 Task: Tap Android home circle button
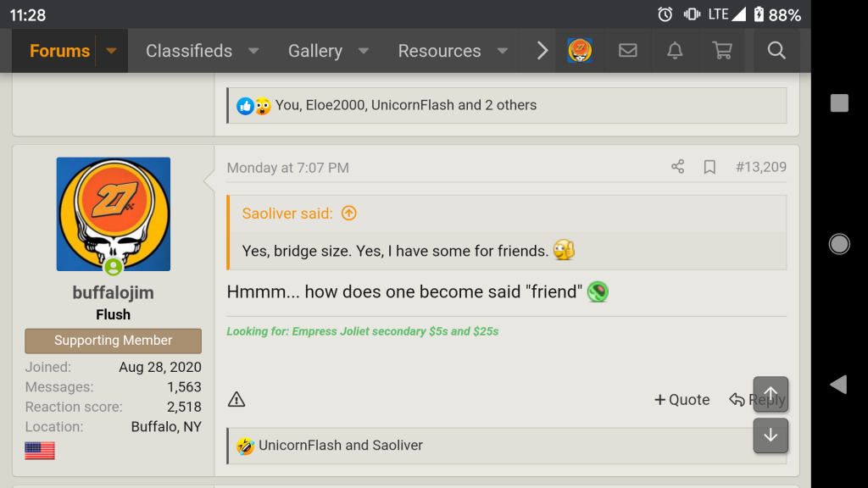pyautogui.click(x=839, y=244)
